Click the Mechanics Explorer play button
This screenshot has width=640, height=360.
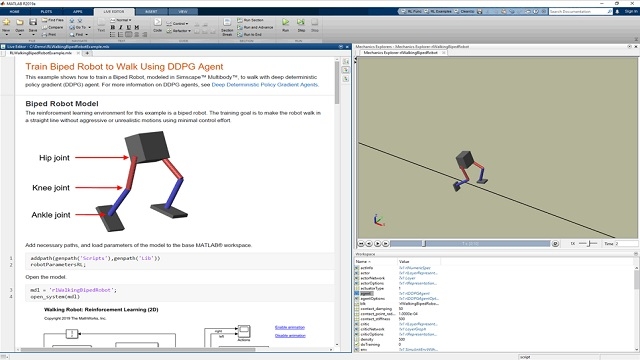378,243
